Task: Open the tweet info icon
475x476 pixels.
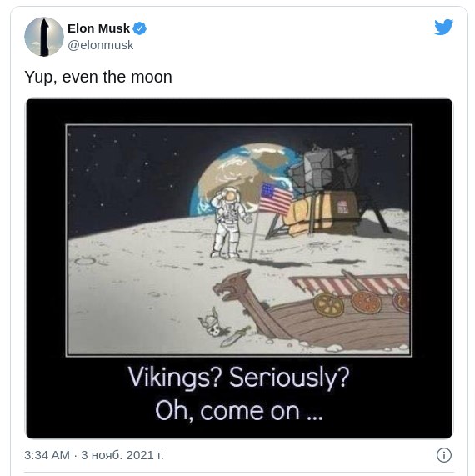Action: [443, 455]
